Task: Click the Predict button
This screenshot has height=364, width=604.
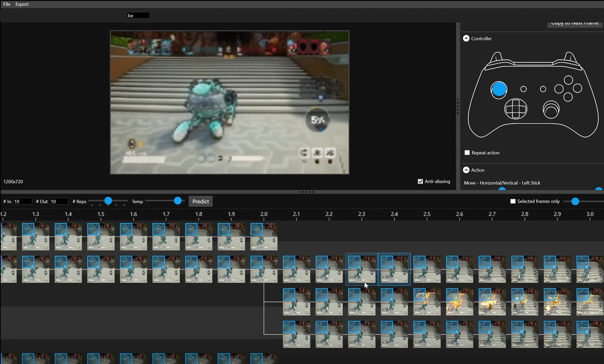Action: [200, 201]
